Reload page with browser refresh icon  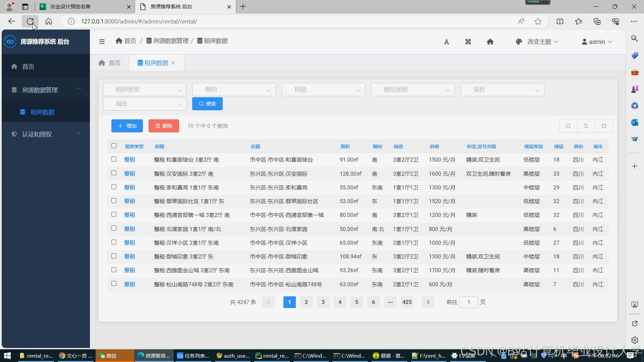(30, 21)
